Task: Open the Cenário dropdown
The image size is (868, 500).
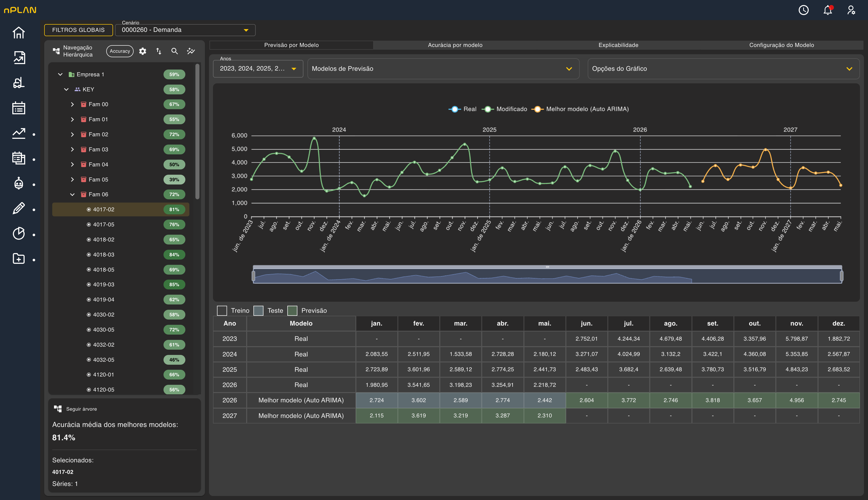Action: 185,30
